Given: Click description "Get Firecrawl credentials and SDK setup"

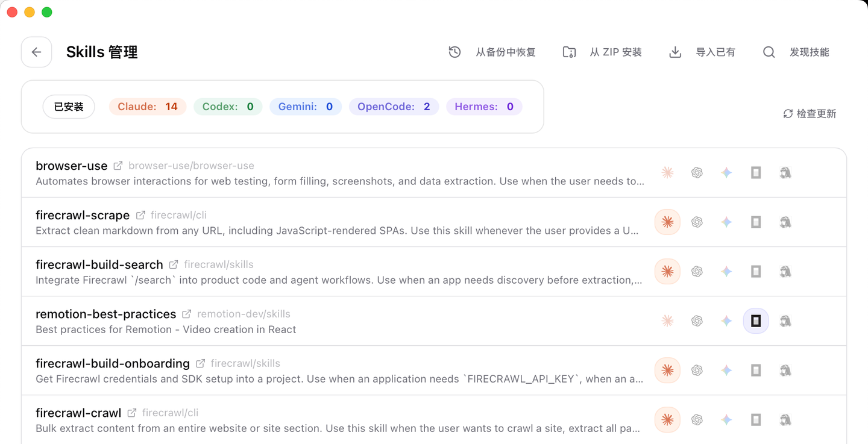Looking at the screenshot, I should (x=339, y=379).
